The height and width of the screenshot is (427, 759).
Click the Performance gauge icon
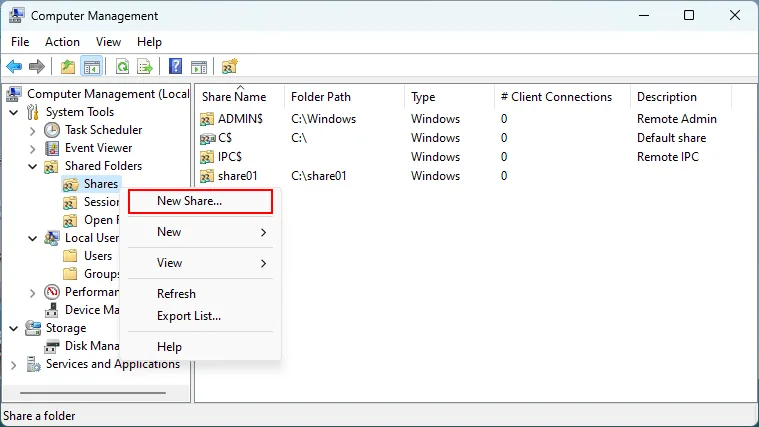52,292
